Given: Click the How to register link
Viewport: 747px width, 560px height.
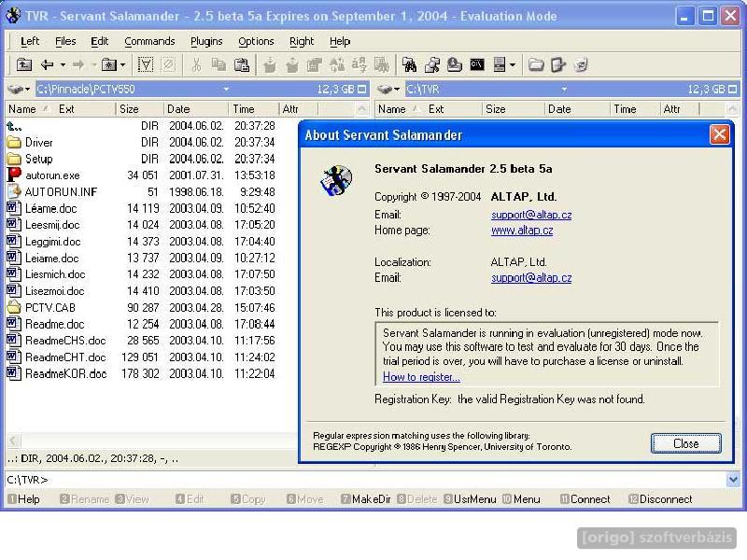Looking at the screenshot, I should (x=421, y=377).
